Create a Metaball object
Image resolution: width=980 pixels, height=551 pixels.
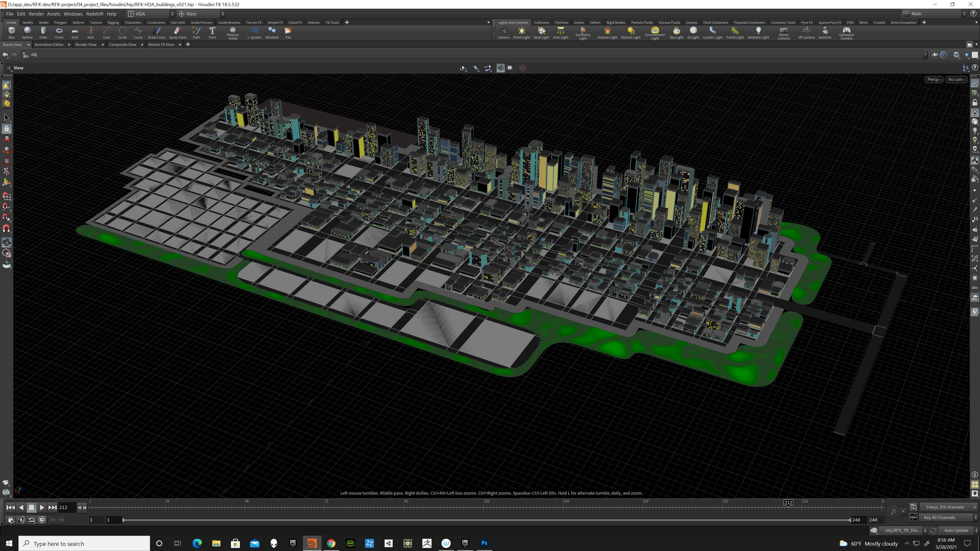[272, 33]
